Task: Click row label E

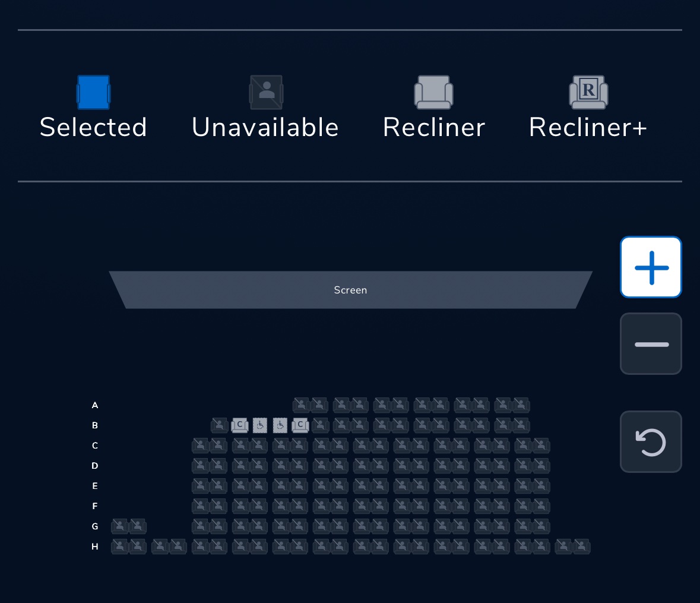Action: (94, 485)
